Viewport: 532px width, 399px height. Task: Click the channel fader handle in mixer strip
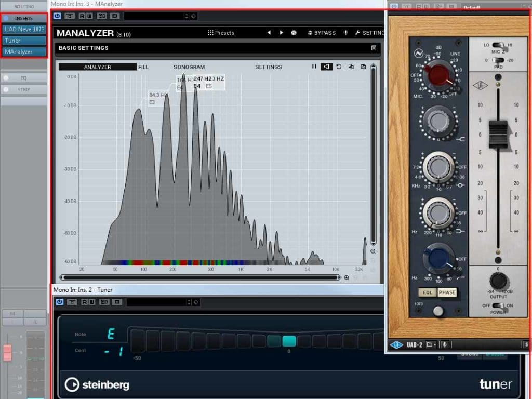coord(7,353)
